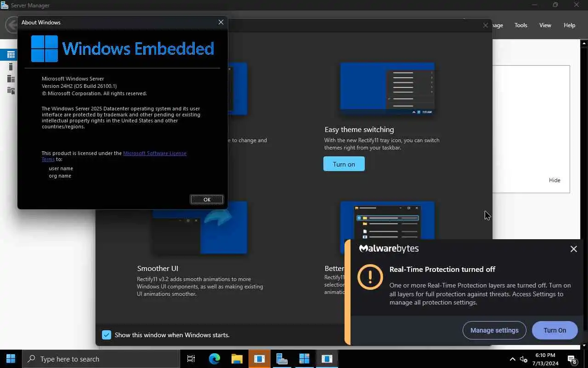The height and width of the screenshot is (368, 588).
Task: Click the Server Manager back arrow button
Action: (11, 25)
